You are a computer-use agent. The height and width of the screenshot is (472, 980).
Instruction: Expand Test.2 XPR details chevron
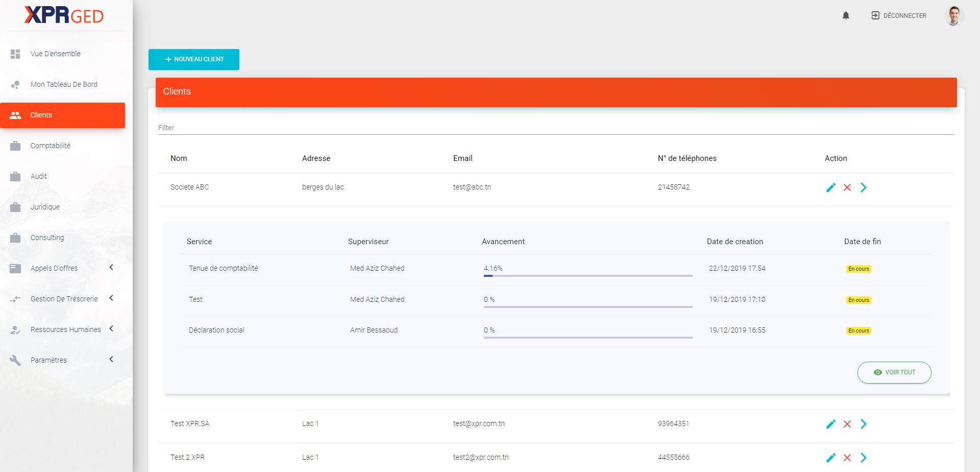pos(864,458)
